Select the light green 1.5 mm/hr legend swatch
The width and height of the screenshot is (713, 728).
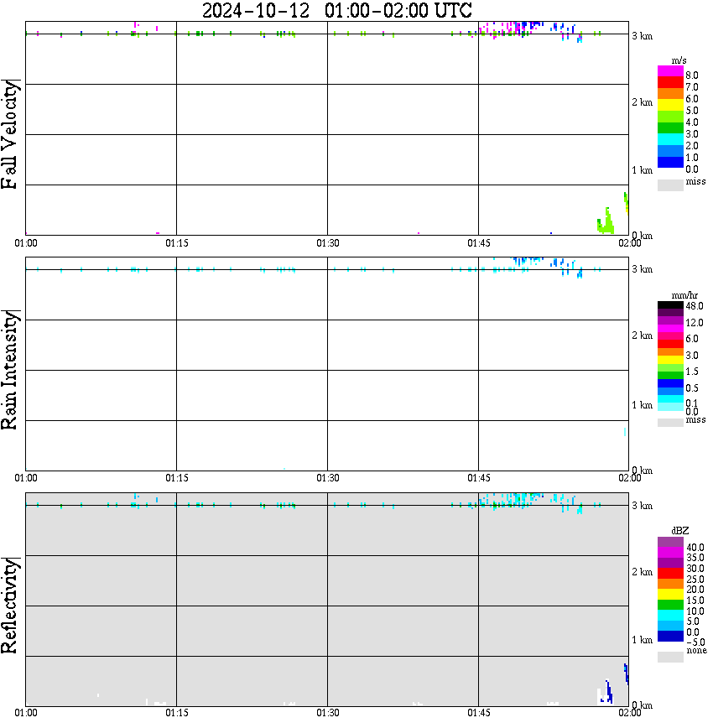[670, 367]
